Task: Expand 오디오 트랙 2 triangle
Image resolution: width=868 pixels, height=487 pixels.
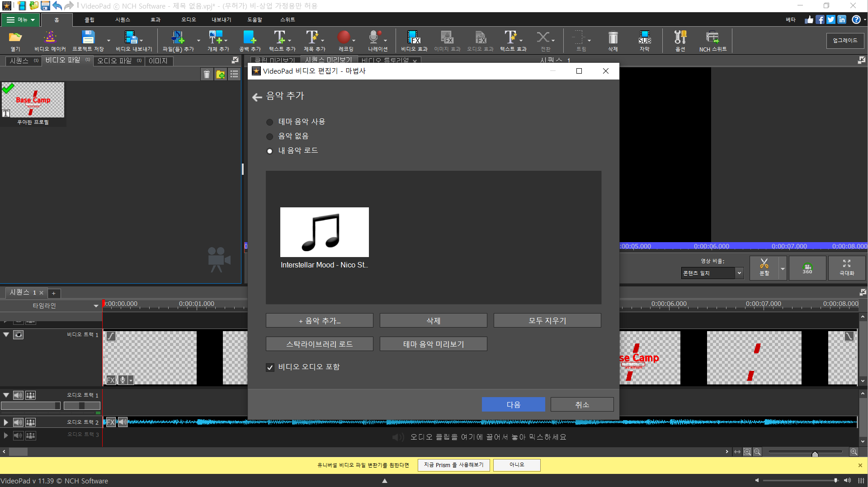Action: [x=6, y=422]
